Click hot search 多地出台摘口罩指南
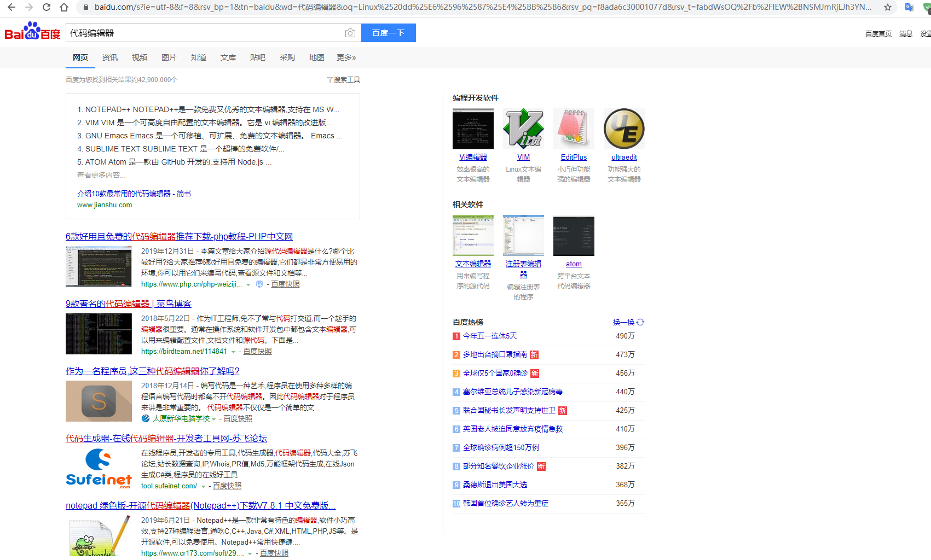Screen dimensions: 931x560 495,355
